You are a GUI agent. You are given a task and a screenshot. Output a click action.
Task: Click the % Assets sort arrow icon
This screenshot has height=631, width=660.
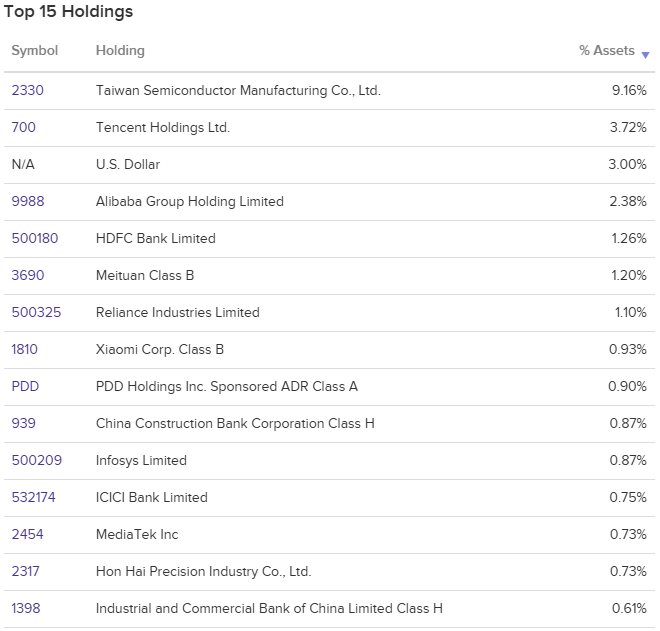[x=645, y=55]
